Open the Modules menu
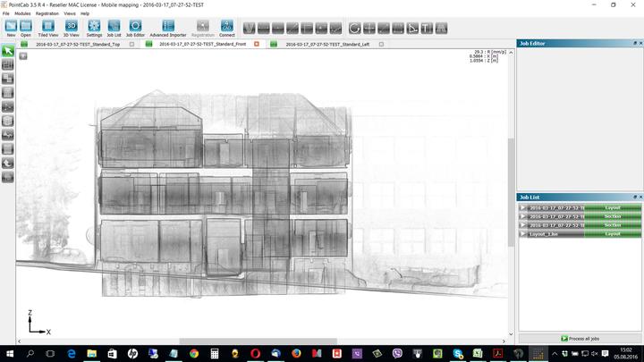The height and width of the screenshot is (362, 644). pos(22,14)
